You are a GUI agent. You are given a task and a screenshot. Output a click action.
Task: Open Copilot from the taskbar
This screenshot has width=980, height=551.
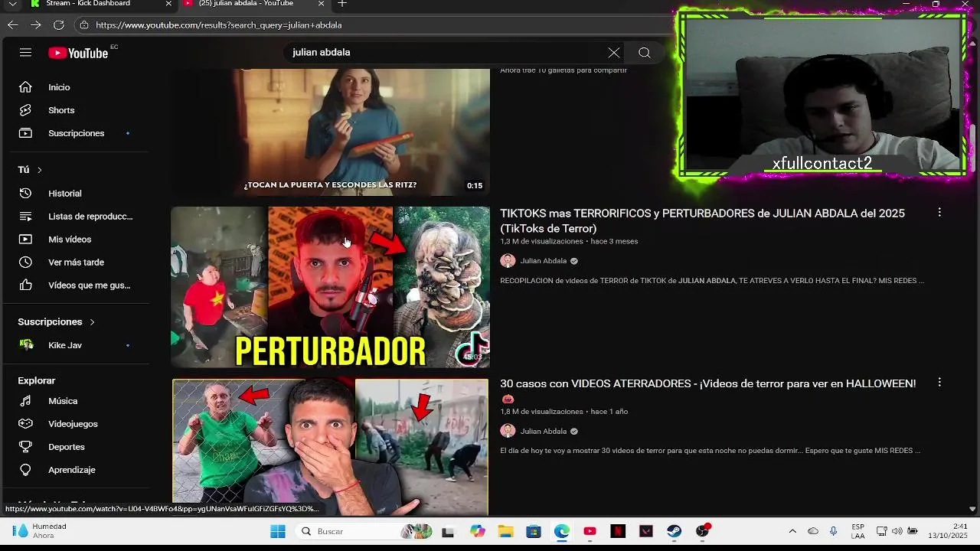pos(478,531)
